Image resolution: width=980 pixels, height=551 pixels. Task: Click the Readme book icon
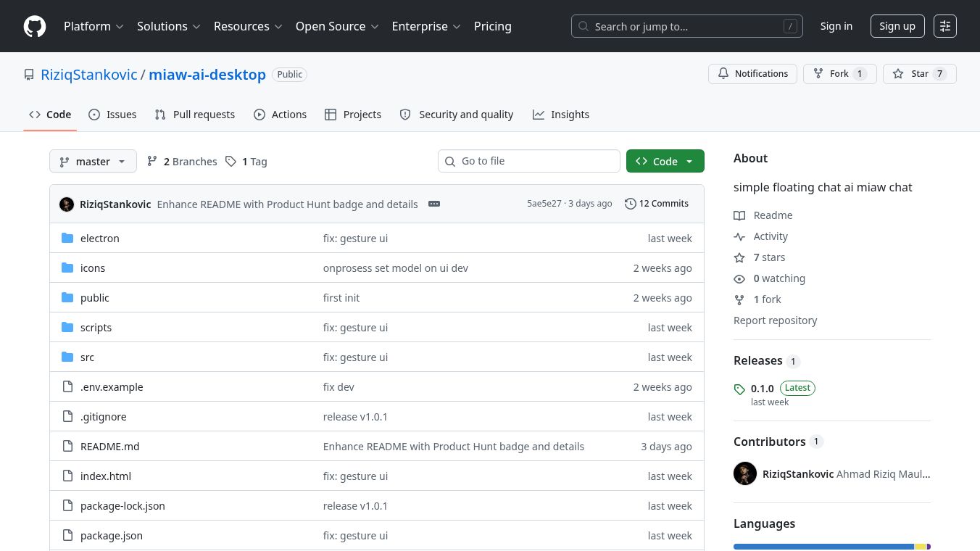click(739, 215)
